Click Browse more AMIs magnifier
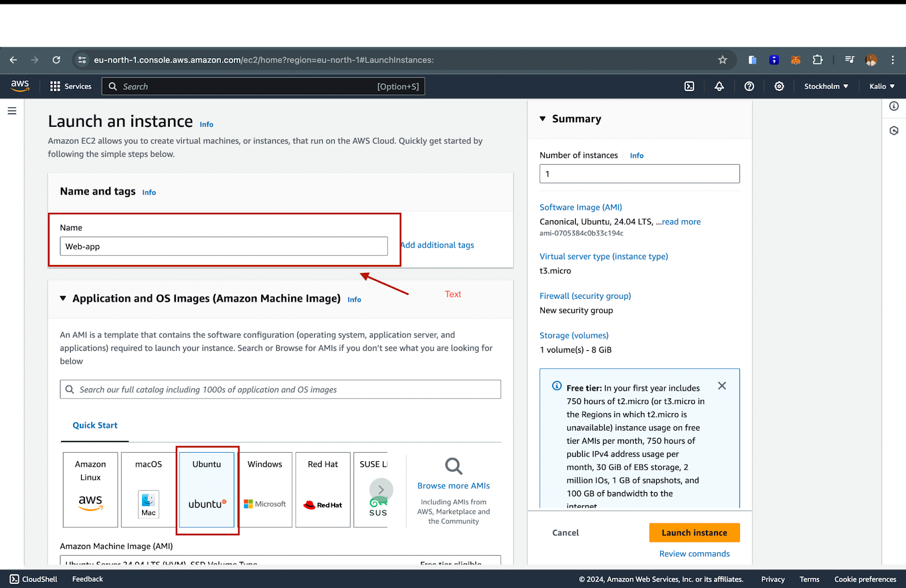The image size is (906, 588). pos(454,466)
